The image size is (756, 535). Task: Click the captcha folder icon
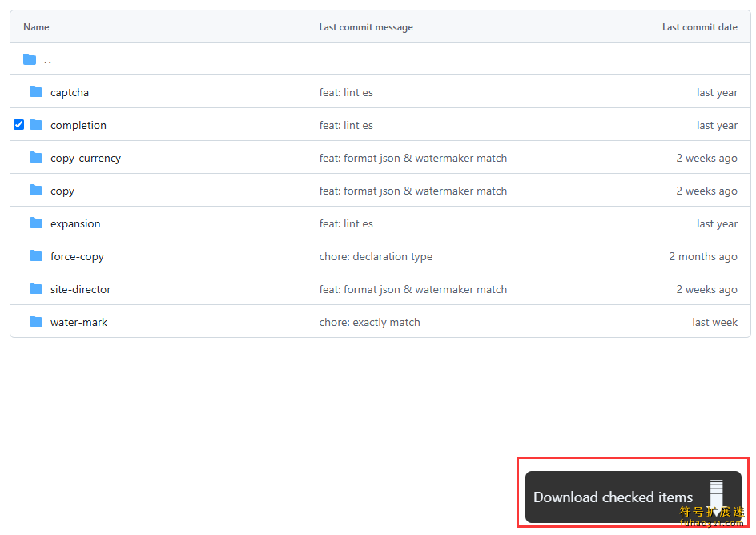36,92
